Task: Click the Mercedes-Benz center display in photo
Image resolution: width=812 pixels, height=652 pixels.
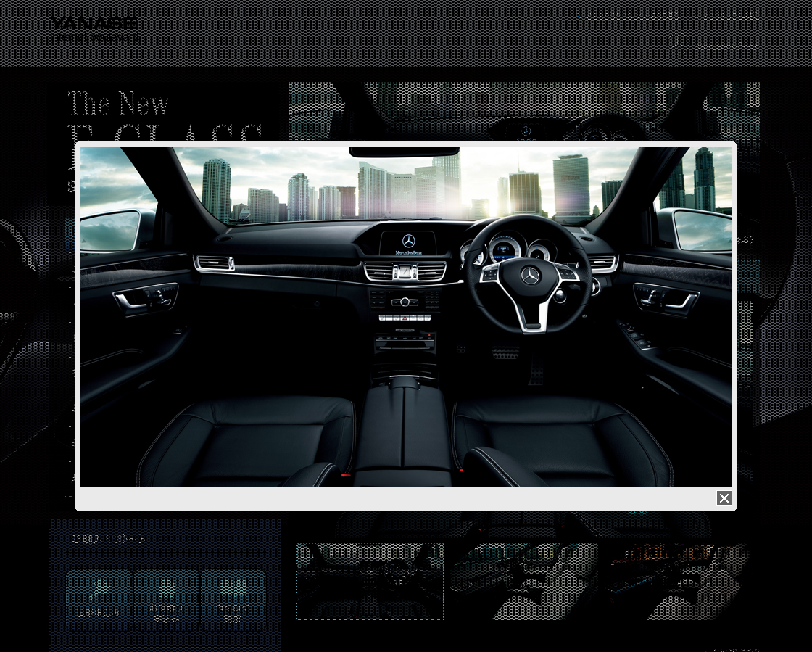Action: pyautogui.click(x=408, y=243)
